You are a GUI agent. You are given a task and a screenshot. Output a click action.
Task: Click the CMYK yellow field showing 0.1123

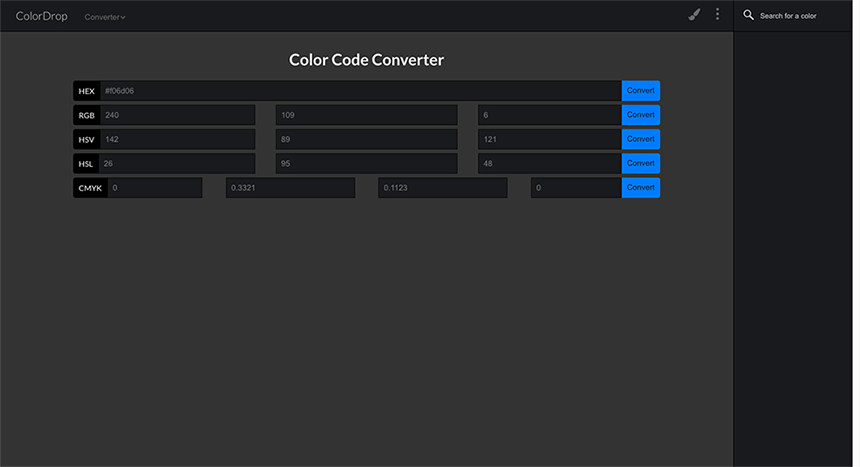(x=443, y=187)
